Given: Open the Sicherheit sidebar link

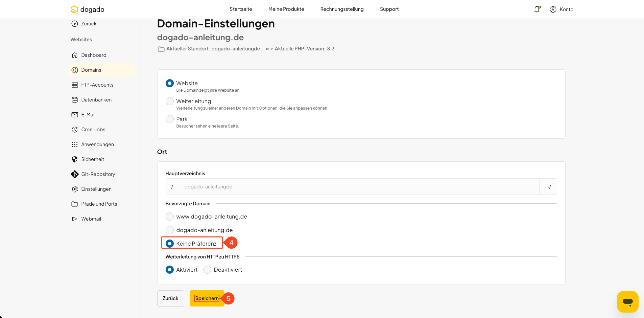Looking at the screenshot, I should pos(101,159).
